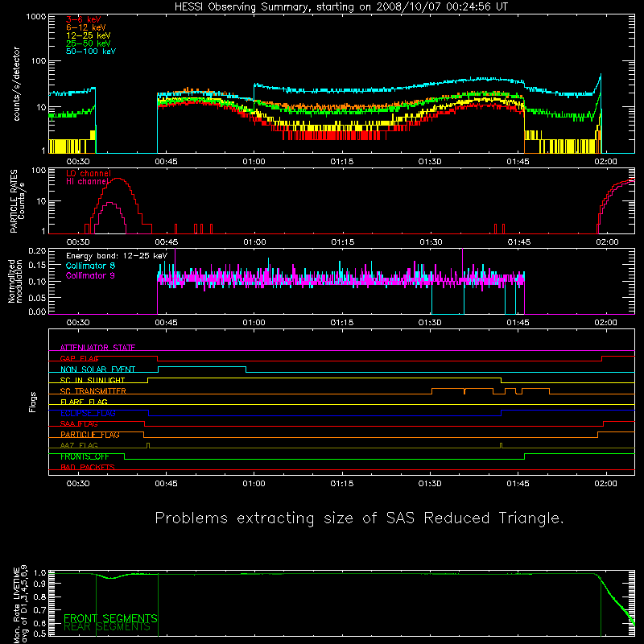
Task: Click the FRONTS_OFF flag label
Action: pos(85,456)
